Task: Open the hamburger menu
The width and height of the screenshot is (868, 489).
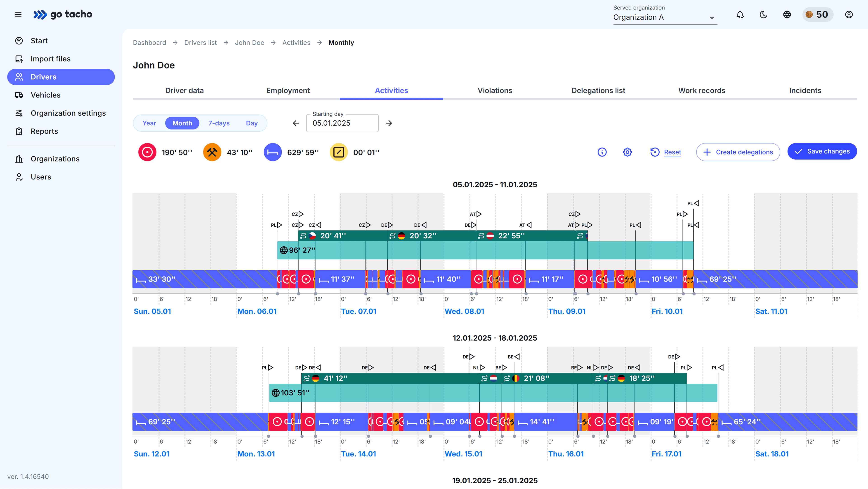Action: click(x=18, y=14)
